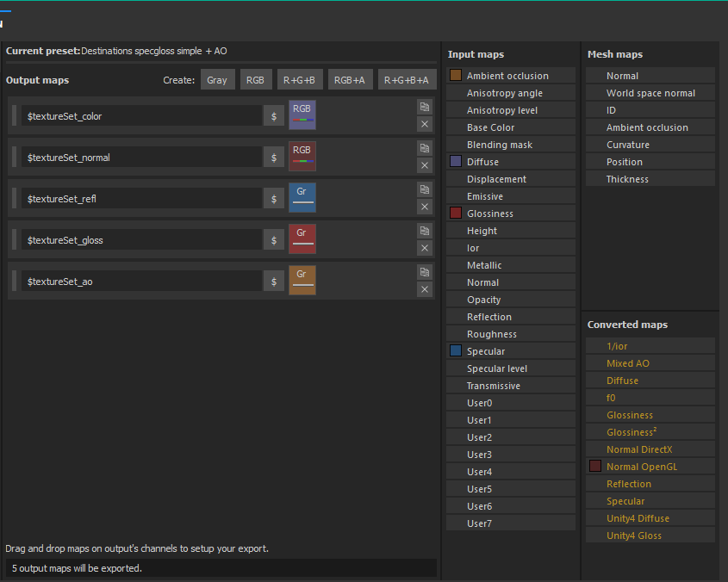Select Height input map
Viewport: 728px width, 582px height.
[511, 230]
